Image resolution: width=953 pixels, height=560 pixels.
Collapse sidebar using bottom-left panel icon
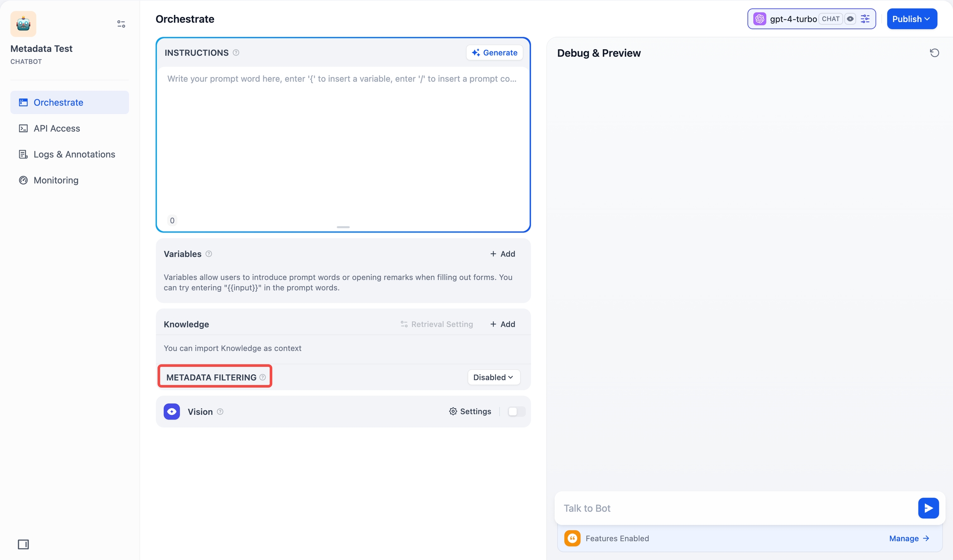coord(23,544)
